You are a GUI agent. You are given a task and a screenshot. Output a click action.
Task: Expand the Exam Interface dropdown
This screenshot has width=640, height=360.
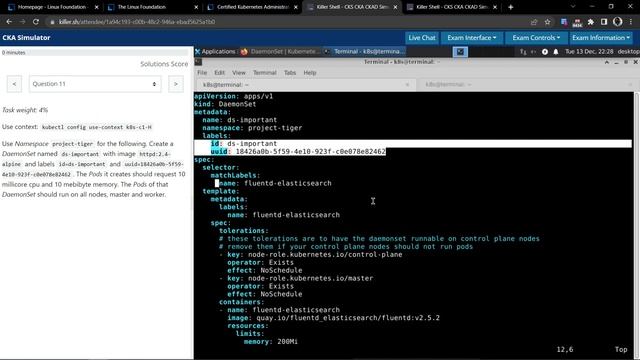[x=471, y=38]
